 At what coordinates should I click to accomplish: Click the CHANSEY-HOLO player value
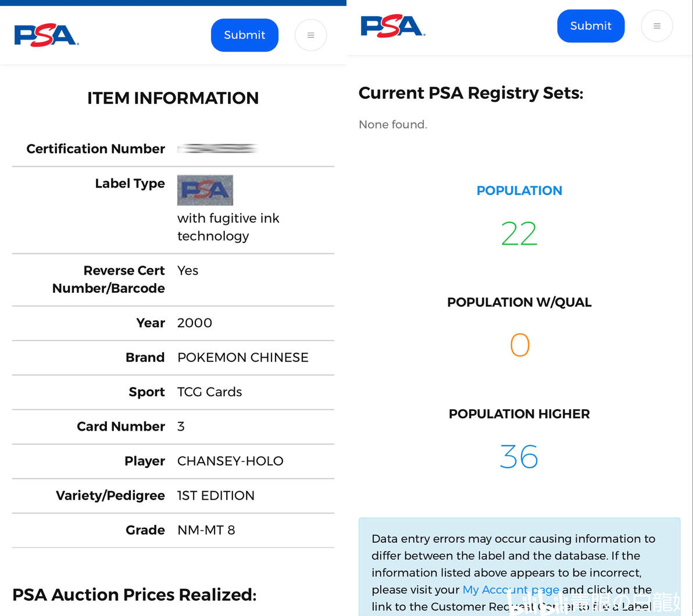(x=230, y=461)
